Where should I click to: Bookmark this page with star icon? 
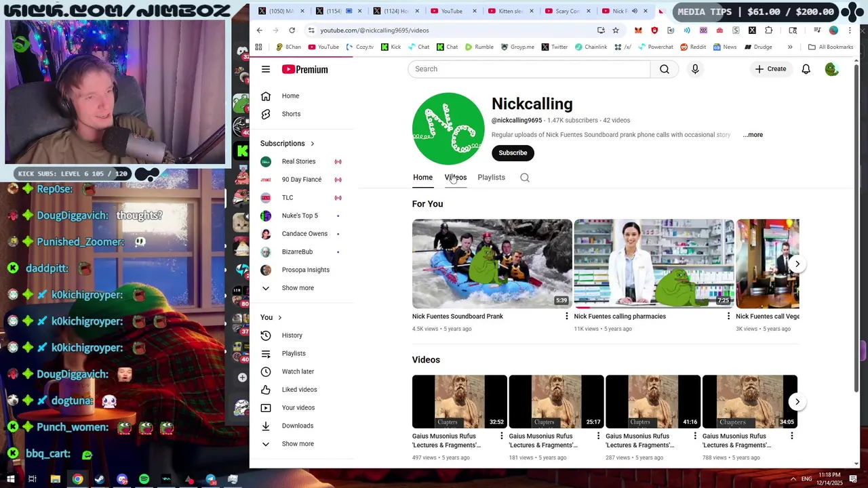616,30
